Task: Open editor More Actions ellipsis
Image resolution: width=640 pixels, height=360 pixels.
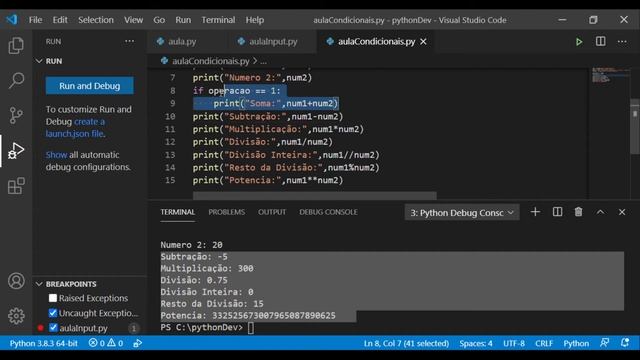Action: tap(622, 42)
